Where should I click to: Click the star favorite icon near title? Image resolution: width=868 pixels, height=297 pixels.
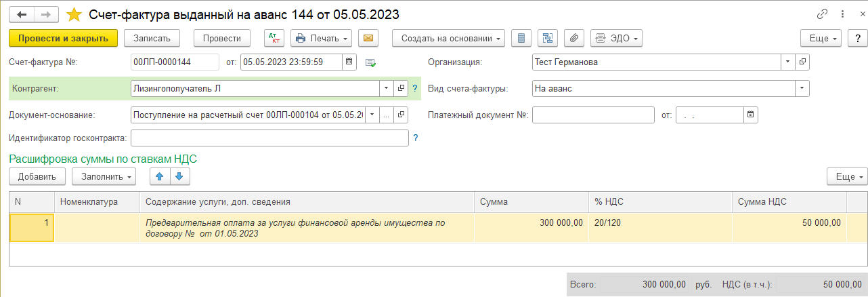tap(74, 14)
